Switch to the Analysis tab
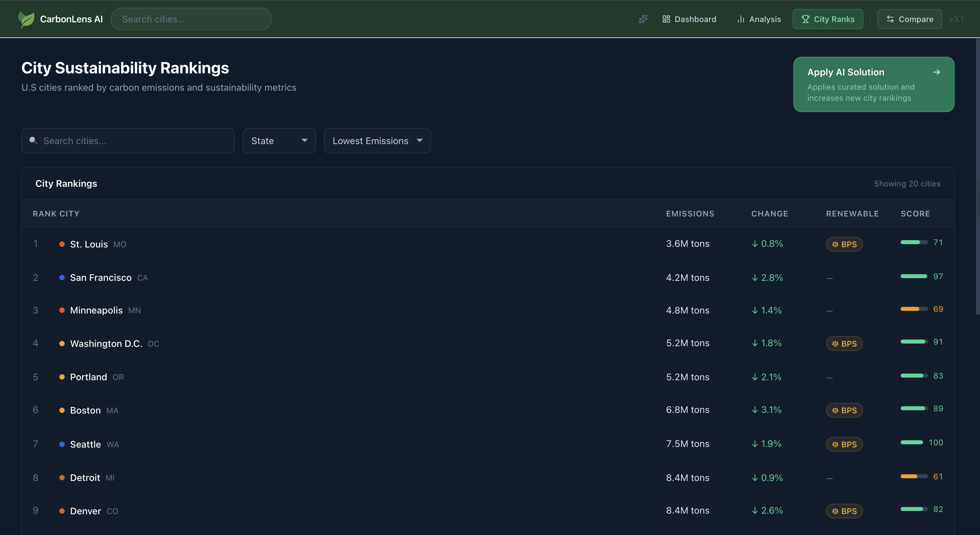The height and width of the screenshot is (535, 980). coord(759,19)
